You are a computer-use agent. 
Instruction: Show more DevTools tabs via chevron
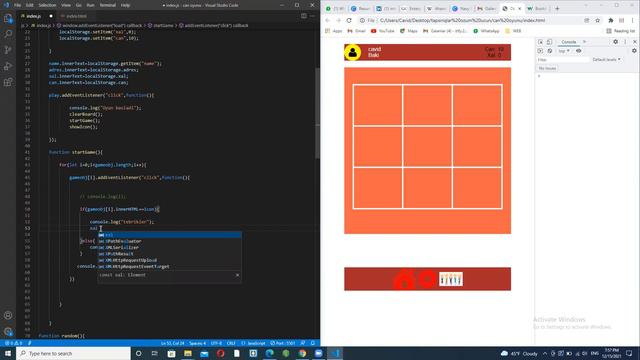(584, 42)
